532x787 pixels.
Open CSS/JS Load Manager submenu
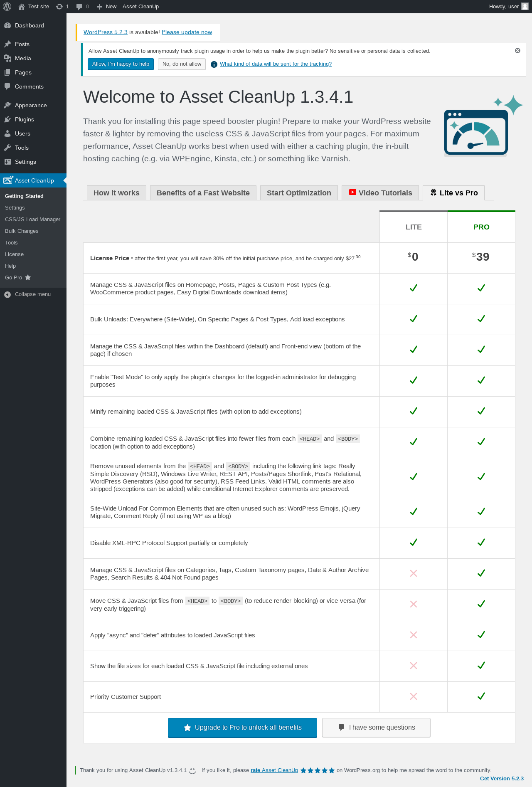[33, 220]
